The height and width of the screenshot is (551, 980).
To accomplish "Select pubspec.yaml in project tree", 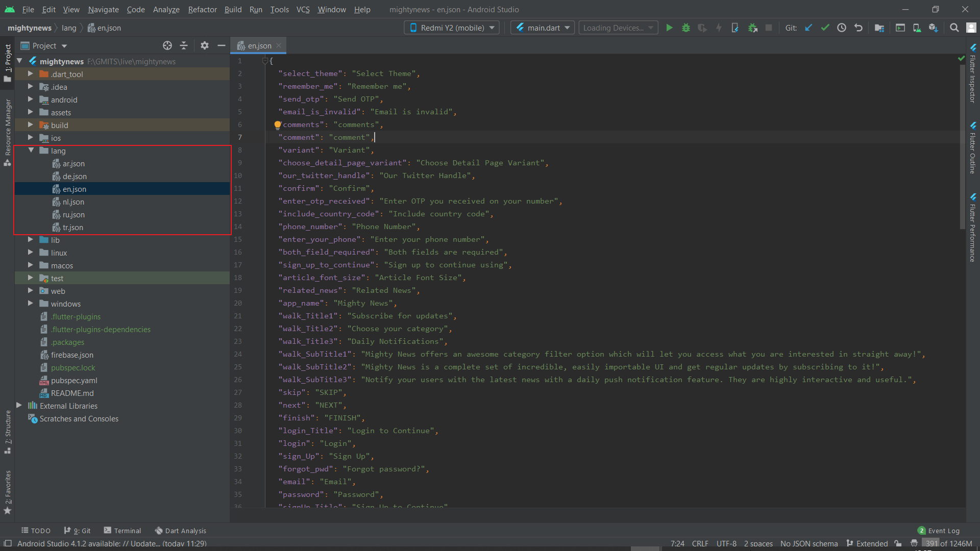I will (x=74, y=380).
